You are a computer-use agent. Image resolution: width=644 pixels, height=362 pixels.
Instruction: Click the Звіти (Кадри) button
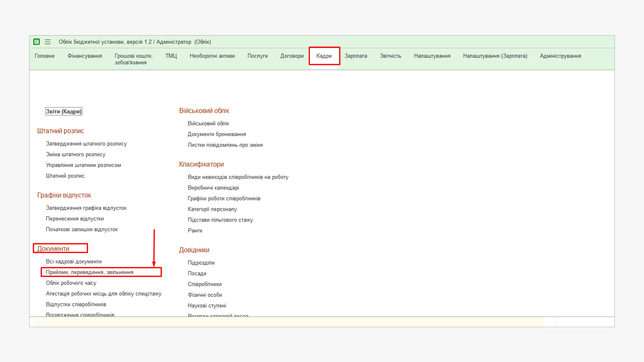[x=64, y=111]
